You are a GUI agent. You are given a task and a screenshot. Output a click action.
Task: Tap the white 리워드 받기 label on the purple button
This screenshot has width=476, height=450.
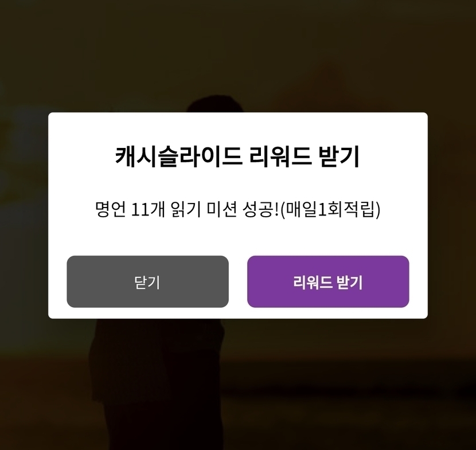pyautogui.click(x=328, y=283)
